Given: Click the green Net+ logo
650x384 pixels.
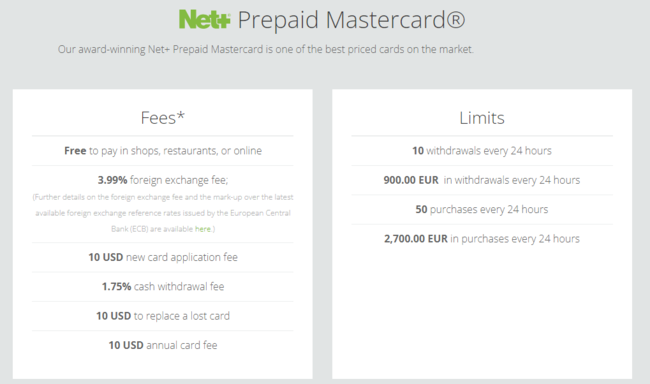Looking at the screenshot, I should [x=204, y=19].
